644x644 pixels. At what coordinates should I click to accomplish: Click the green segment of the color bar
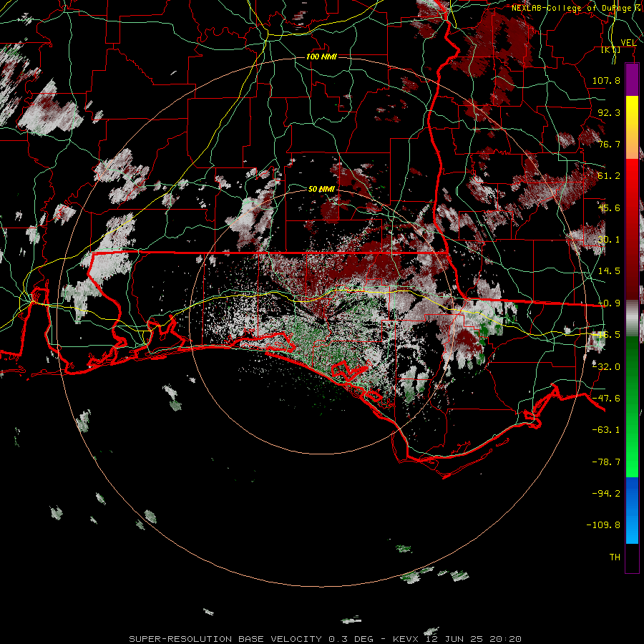click(x=632, y=406)
